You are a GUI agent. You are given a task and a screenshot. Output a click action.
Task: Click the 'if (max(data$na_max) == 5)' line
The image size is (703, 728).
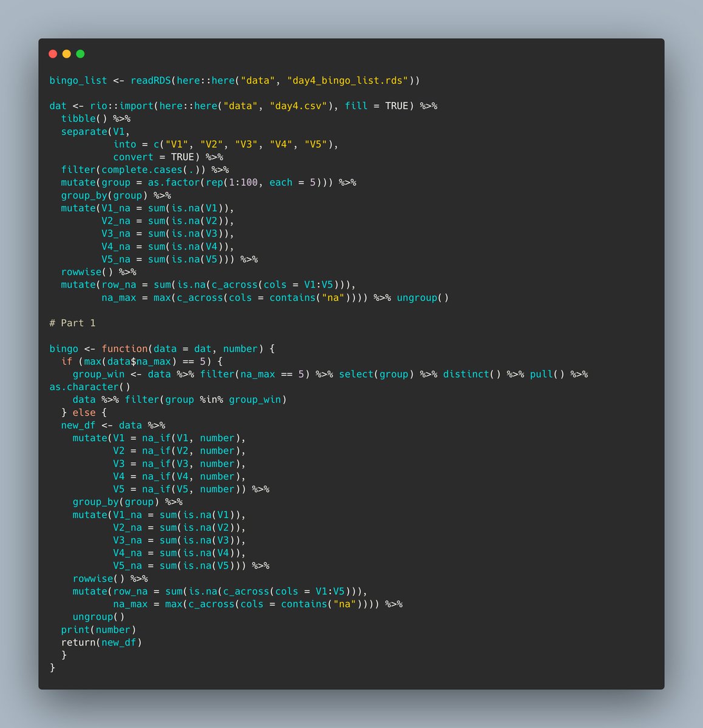click(x=142, y=361)
